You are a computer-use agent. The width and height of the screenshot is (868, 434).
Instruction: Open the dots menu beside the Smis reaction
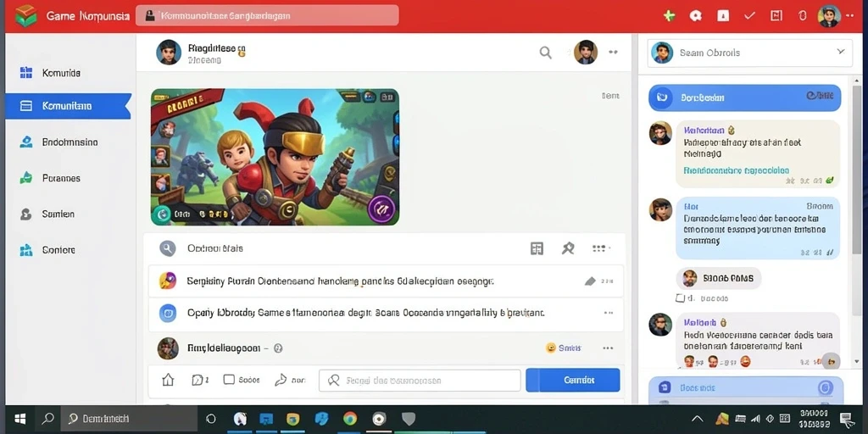(608, 348)
